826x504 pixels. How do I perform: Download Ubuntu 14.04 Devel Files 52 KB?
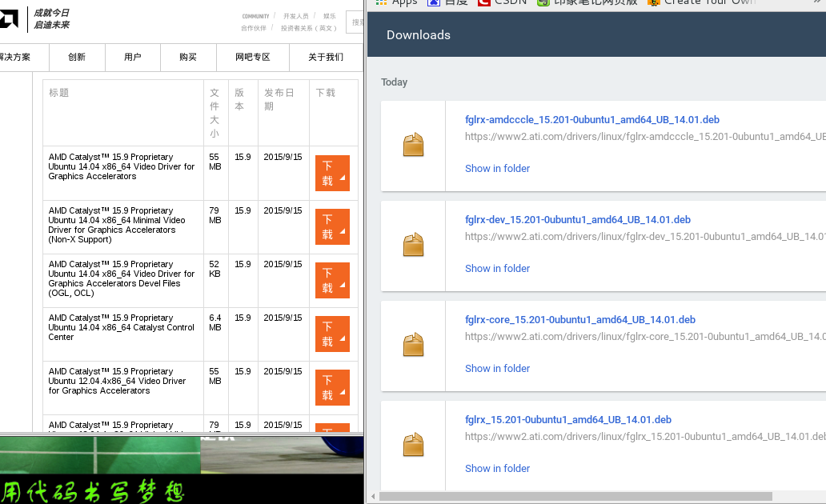pos(332,281)
